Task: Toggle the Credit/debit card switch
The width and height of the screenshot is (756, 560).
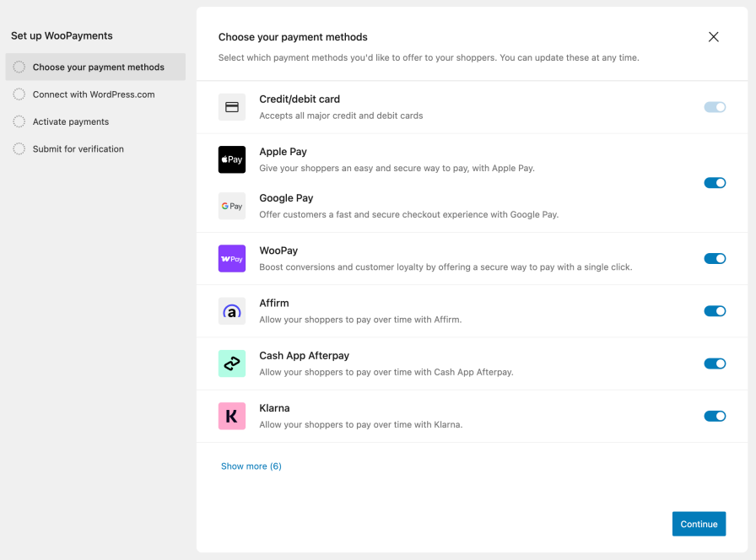Action: tap(715, 107)
